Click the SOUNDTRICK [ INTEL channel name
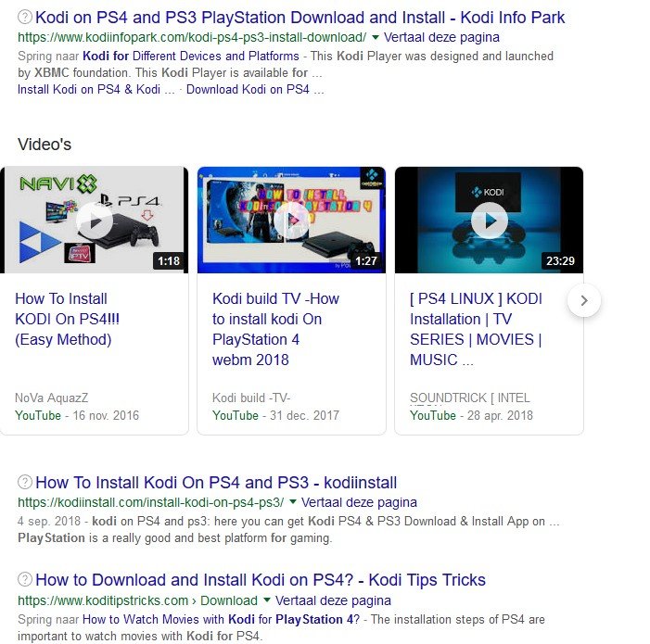The image size is (650, 644). coord(470,398)
